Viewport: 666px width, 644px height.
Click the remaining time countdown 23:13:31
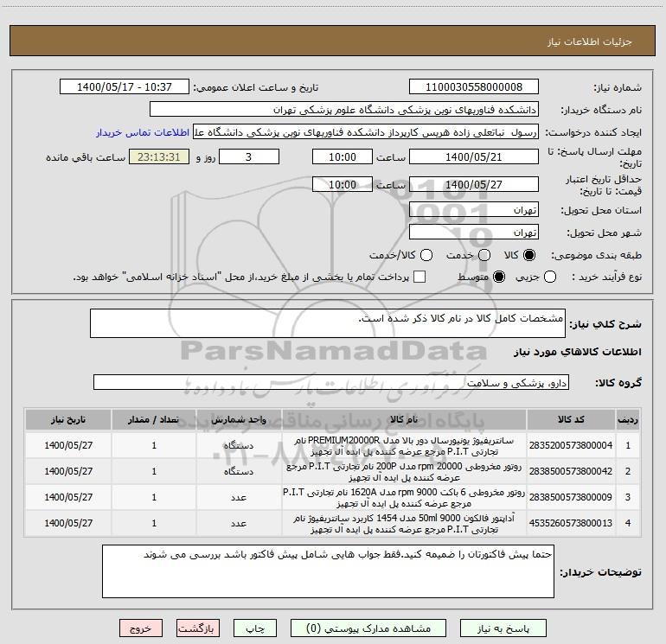click(159, 156)
